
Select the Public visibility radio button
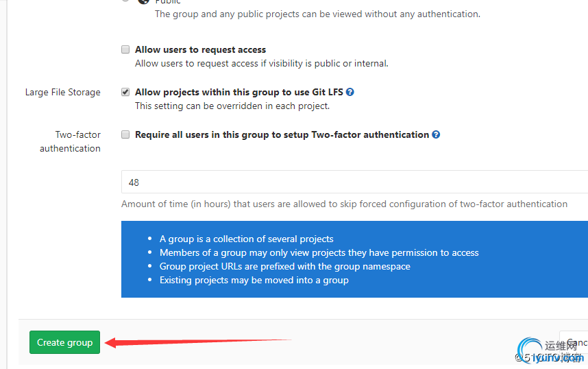click(x=125, y=1)
